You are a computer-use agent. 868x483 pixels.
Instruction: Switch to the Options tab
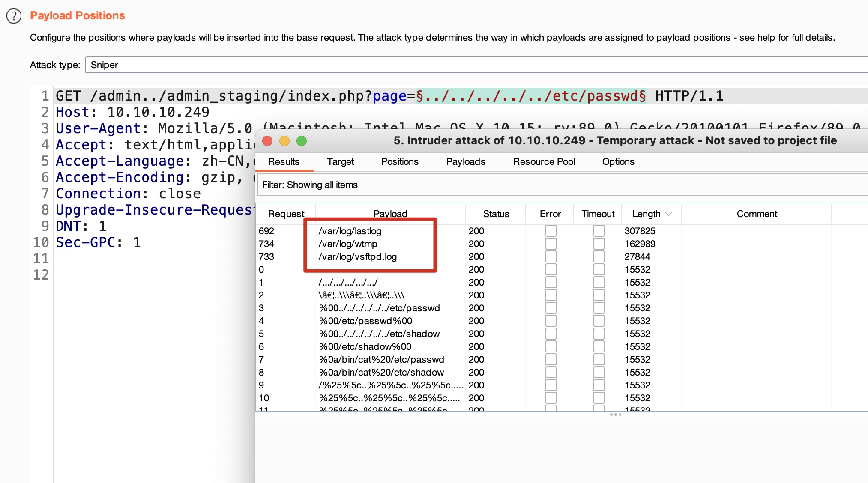pyautogui.click(x=618, y=162)
